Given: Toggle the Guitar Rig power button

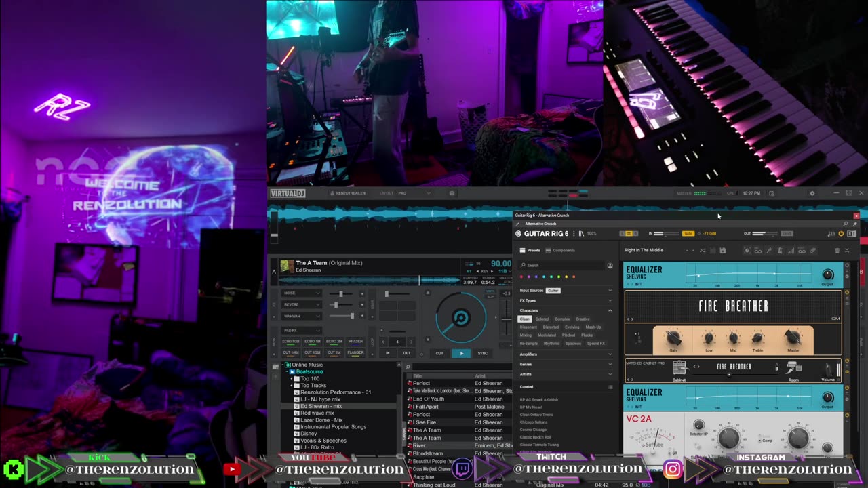Looking at the screenshot, I should click(841, 234).
